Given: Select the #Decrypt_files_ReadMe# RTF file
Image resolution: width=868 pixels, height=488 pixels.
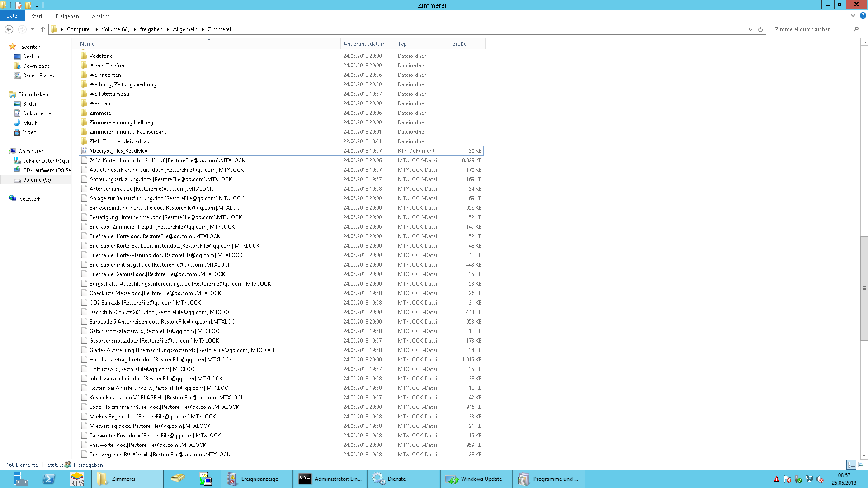Looking at the screenshot, I should click(281, 151).
